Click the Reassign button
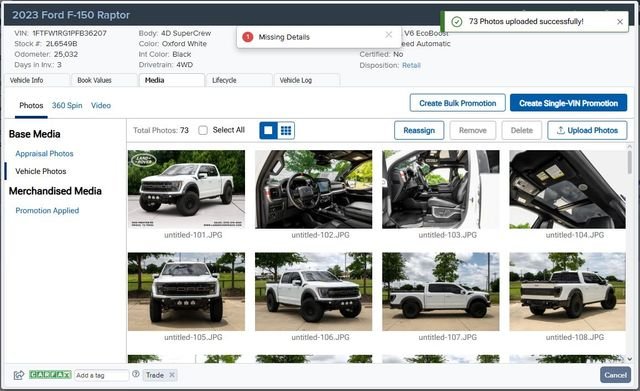The height and width of the screenshot is (391, 640). click(419, 130)
